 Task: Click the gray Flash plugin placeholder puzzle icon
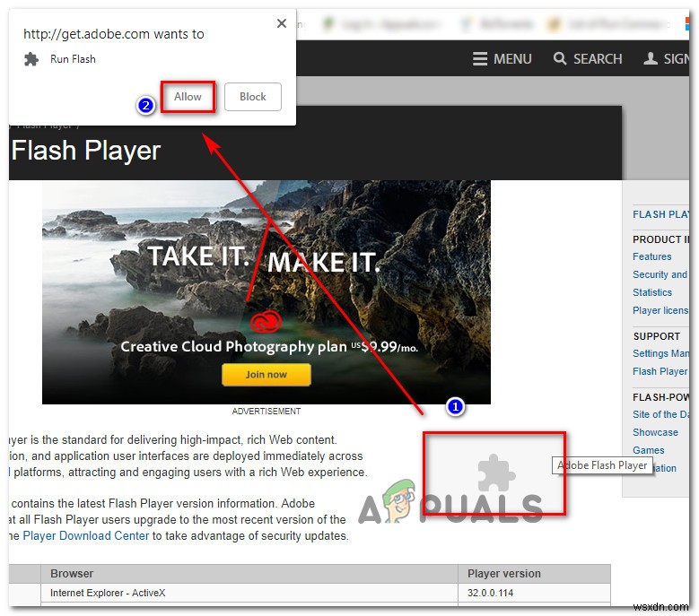(x=495, y=473)
